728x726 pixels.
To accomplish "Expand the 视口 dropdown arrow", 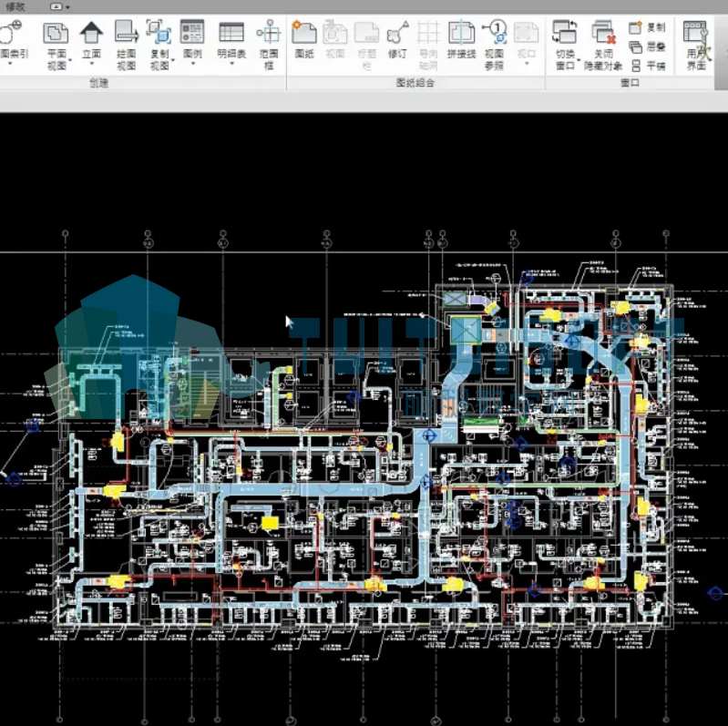I will (x=527, y=64).
